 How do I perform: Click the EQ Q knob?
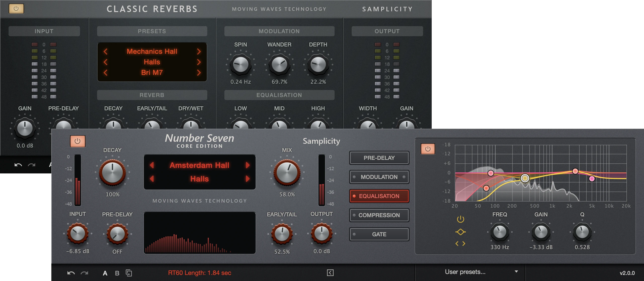[x=582, y=232]
